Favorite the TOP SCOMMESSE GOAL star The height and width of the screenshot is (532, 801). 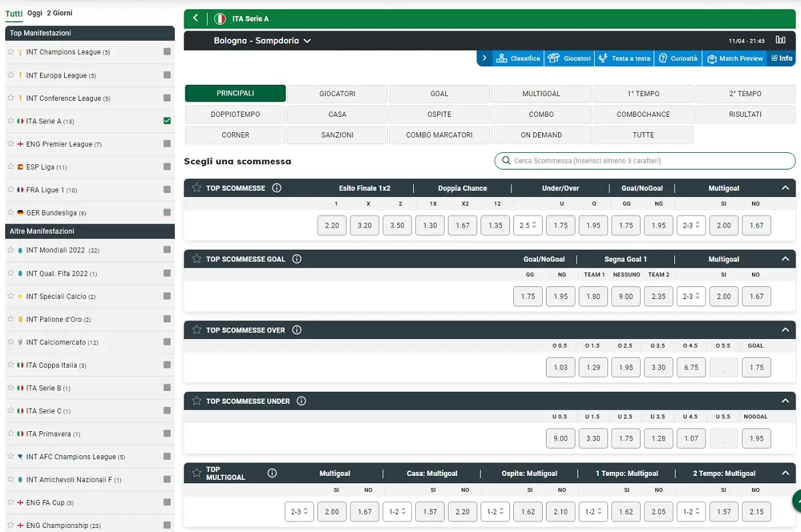tap(196, 259)
